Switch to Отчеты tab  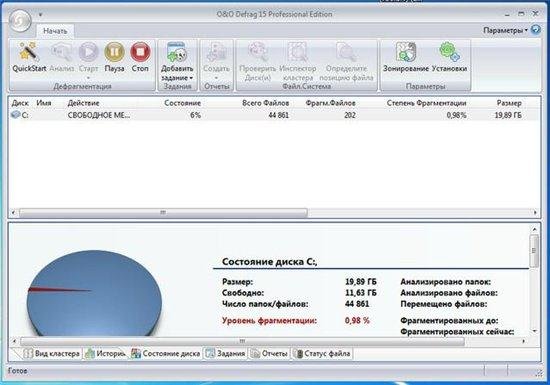[269, 353]
